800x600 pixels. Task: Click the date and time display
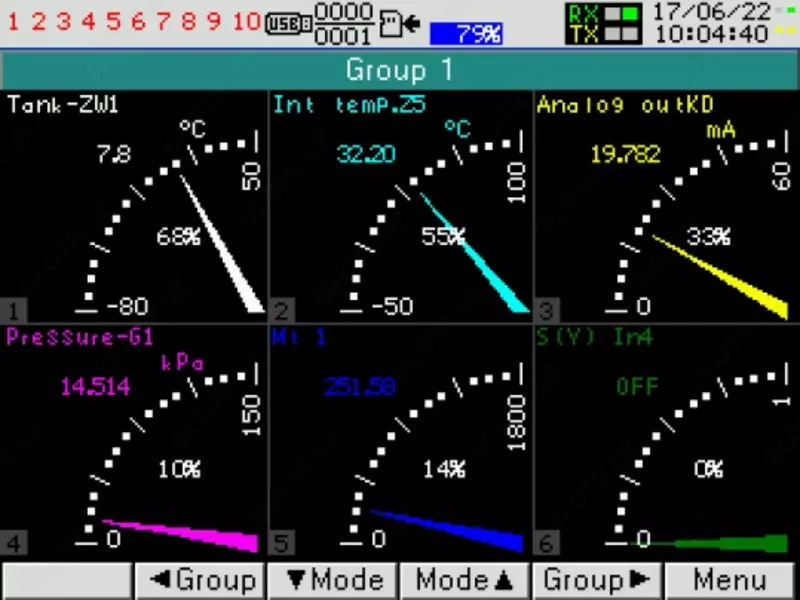(711, 23)
